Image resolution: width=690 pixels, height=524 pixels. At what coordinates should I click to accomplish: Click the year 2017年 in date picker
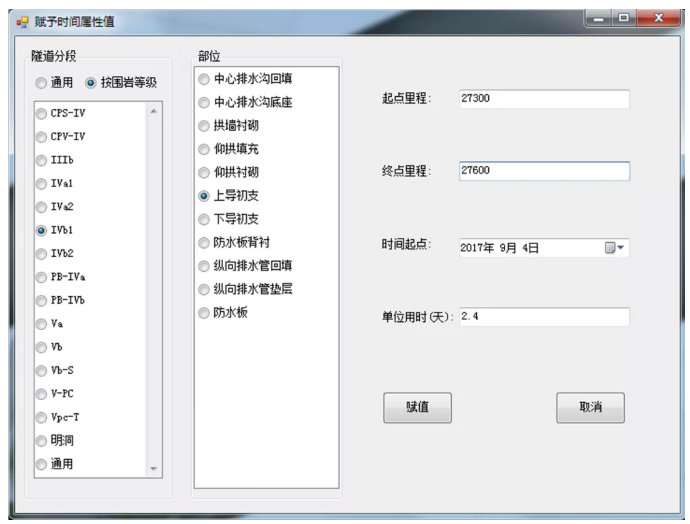point(477,248)
